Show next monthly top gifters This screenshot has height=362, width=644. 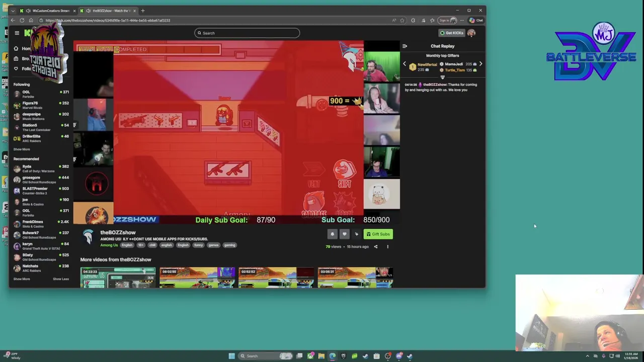click(x=480, y=64)
